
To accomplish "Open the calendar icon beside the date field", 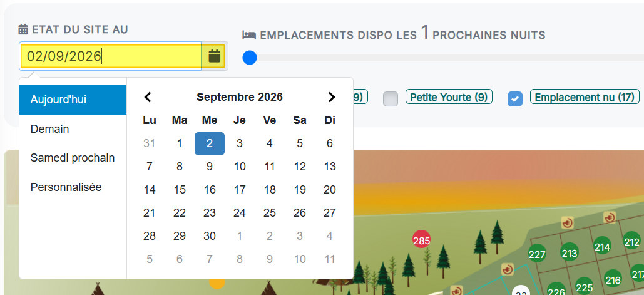I will [x=215, y=56].
